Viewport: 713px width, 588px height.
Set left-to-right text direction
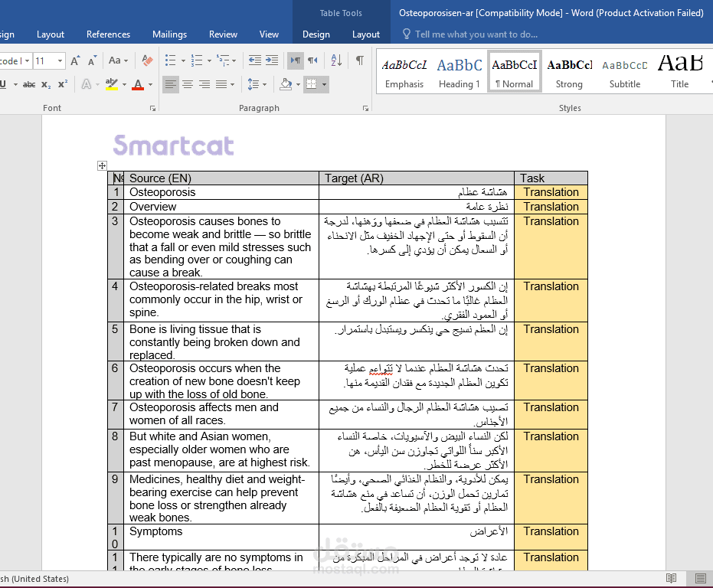click(x=296, y=60)
